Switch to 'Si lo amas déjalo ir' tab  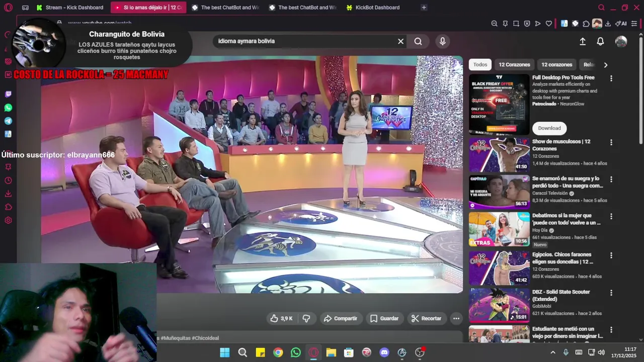point(149,8)
